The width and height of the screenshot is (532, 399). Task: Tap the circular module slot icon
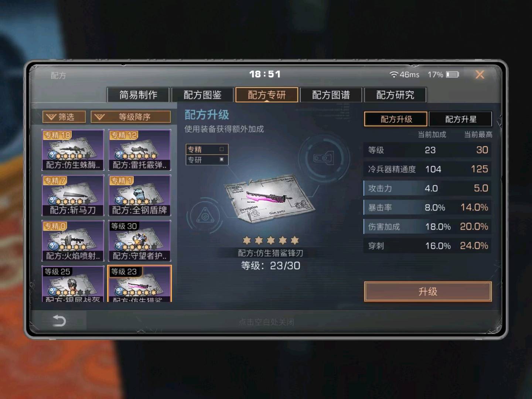323,158
